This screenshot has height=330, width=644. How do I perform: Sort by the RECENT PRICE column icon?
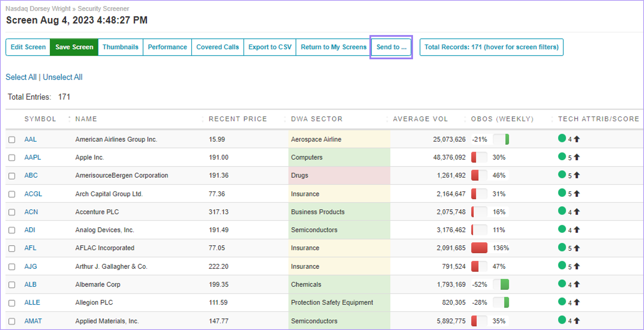(x=285, y=119)
